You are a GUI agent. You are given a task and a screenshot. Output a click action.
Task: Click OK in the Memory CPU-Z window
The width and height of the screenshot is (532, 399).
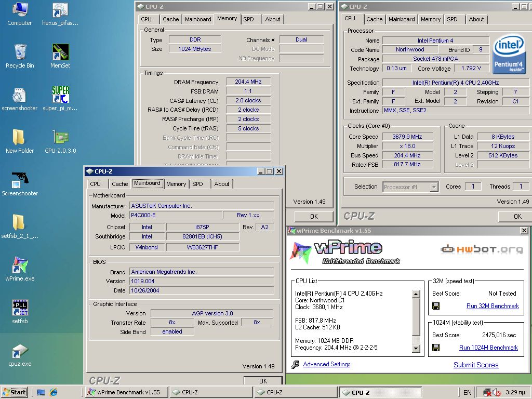(314, 217)
